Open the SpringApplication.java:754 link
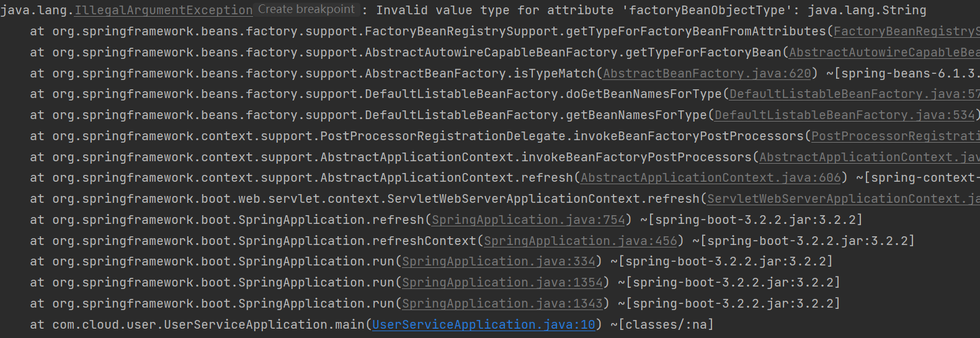The width and height of the screenshot is (980, 338). pos(528,220)
